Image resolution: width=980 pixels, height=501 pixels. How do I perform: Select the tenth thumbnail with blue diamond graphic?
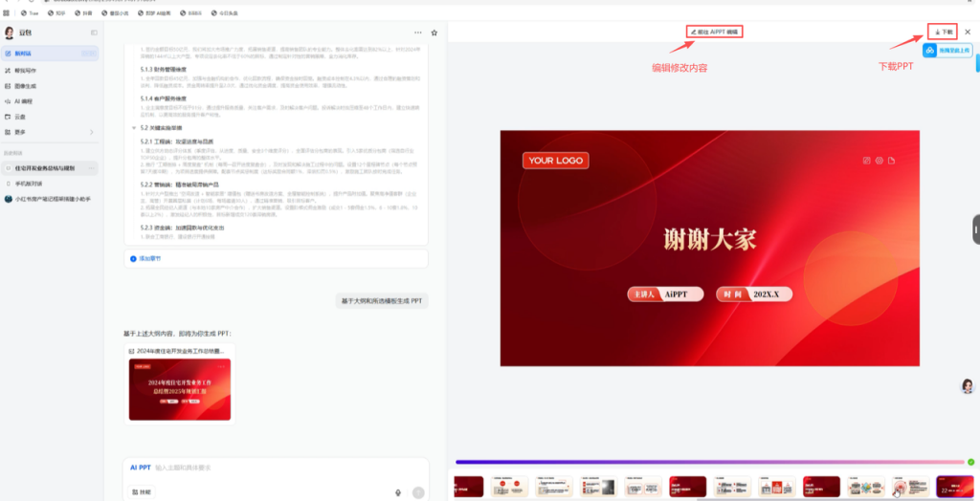coord(865,487)
